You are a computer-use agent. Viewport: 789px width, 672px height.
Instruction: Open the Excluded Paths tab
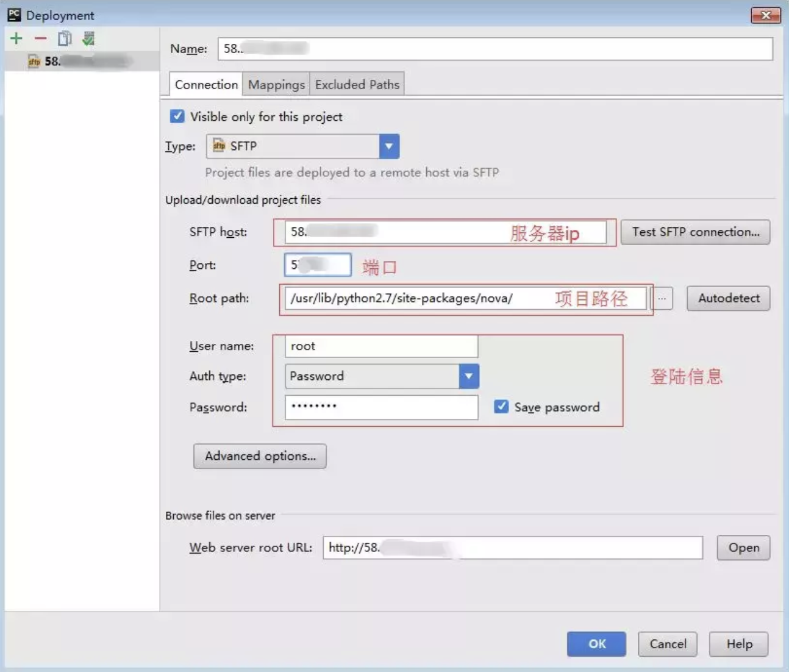(x=357, y=85)
